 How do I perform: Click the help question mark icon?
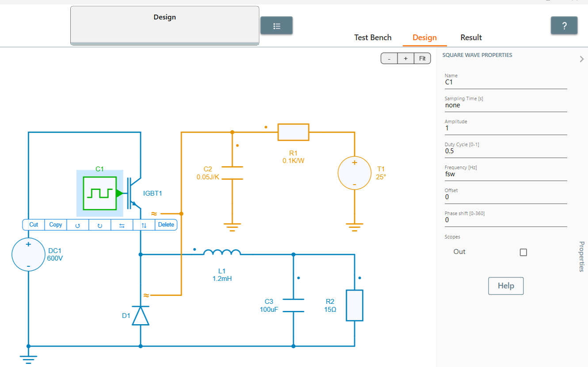click(x=564, y=25)
